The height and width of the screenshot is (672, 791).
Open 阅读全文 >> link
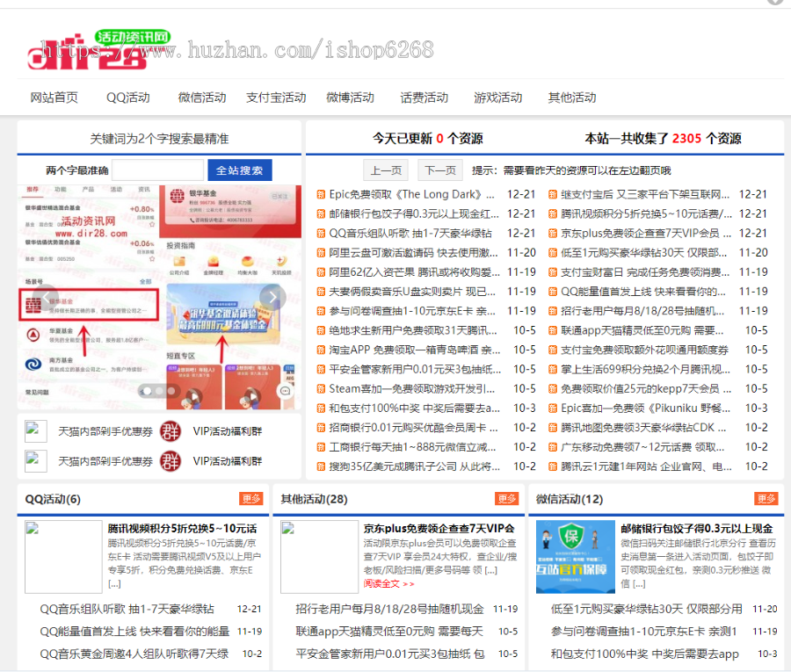(x=389, y=584)
